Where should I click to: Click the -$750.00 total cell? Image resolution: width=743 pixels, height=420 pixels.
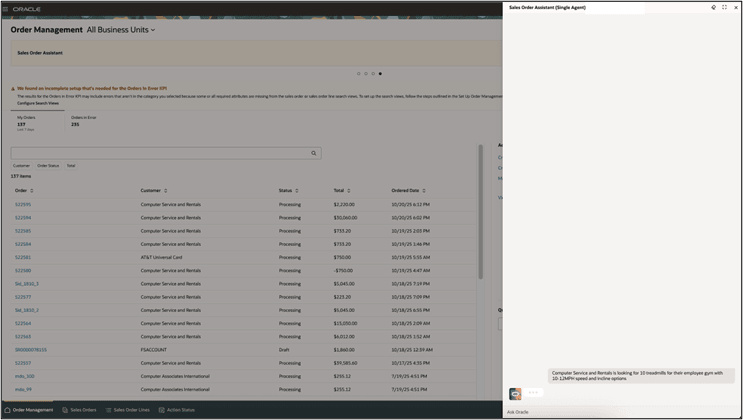tap(343, 271)
